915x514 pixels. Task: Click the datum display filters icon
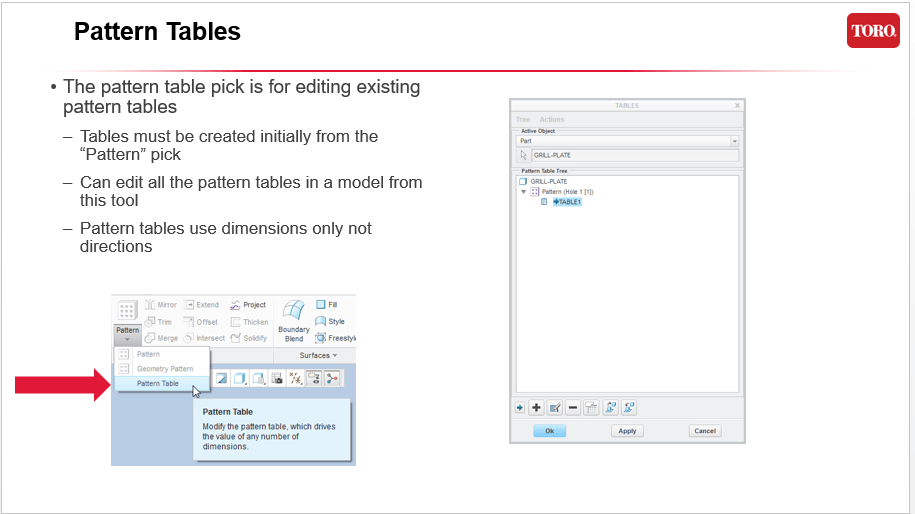296,379
